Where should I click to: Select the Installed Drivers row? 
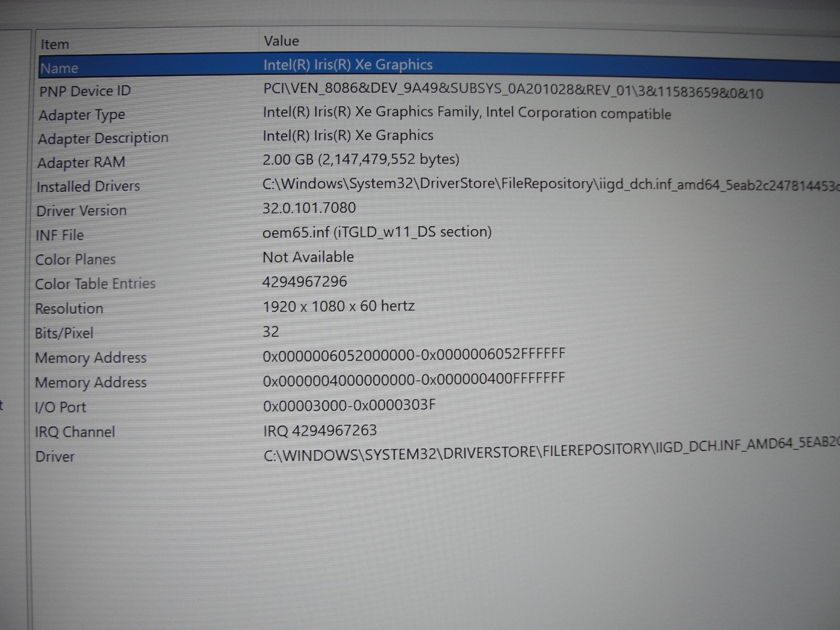pos(88,186)
